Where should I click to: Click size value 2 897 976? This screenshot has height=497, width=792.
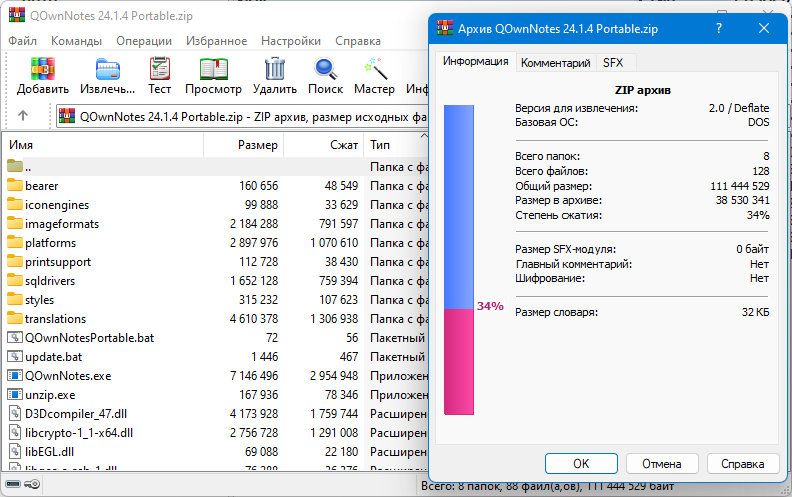tap(254, 243)
